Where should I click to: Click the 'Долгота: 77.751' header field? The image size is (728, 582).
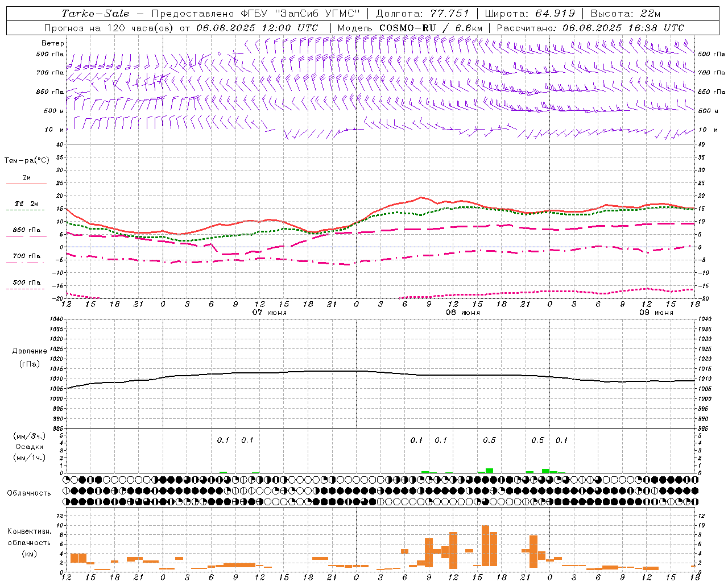click(423, 14)
